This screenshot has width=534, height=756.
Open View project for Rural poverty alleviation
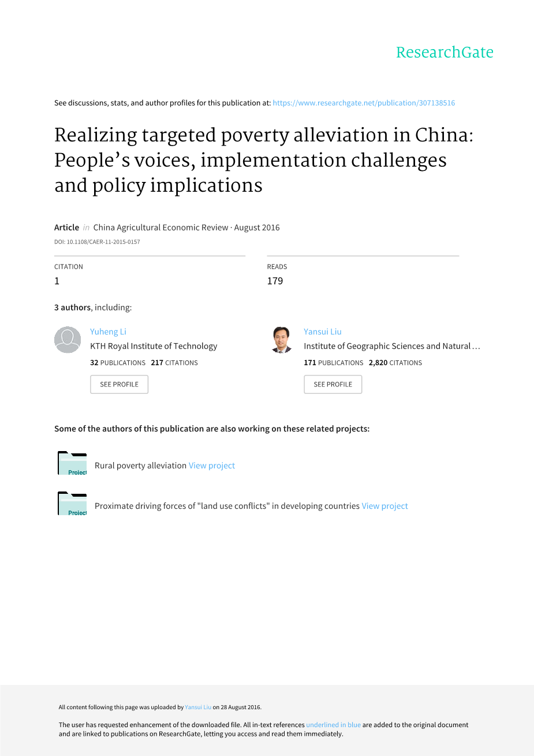coord(212,465)
